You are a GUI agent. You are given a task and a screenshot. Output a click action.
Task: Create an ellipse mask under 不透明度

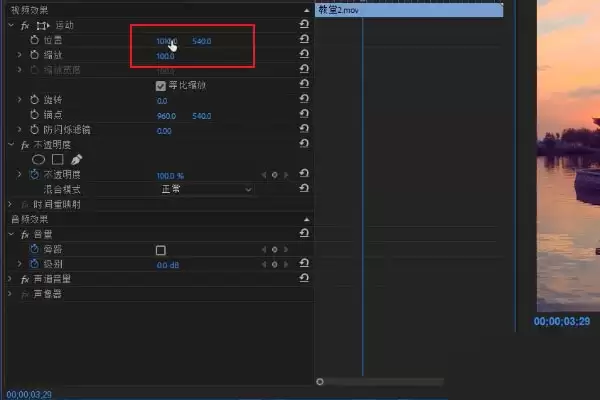coord(38,159)
